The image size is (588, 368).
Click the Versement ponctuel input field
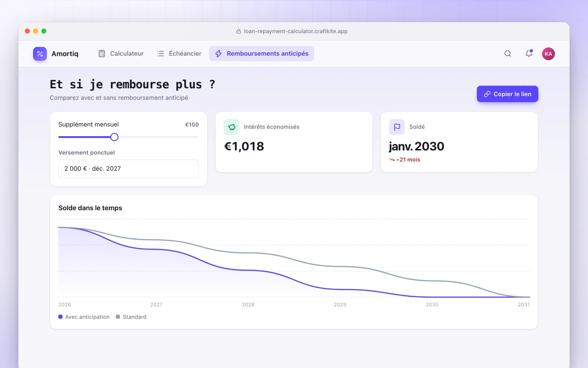(129, 169)
